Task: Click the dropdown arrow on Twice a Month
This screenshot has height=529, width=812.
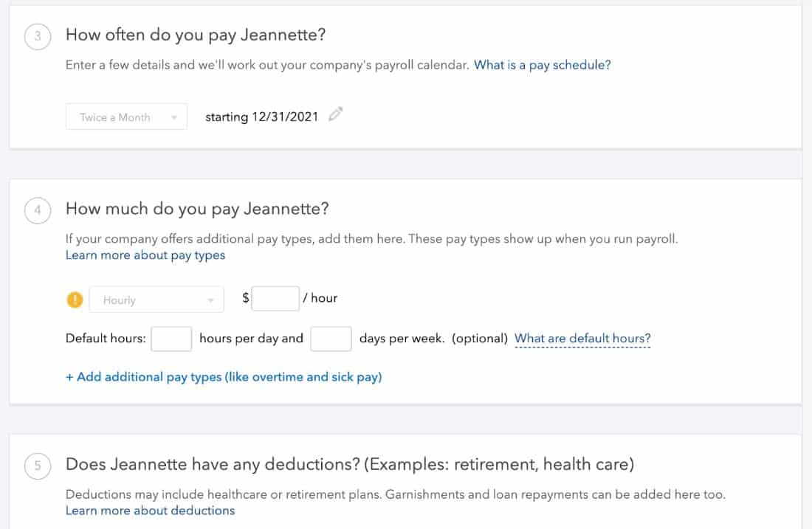Action: 175,117
